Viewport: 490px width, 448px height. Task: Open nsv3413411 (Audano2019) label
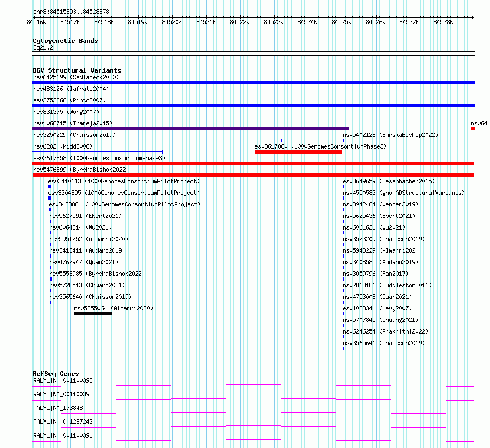click(87, 250)
